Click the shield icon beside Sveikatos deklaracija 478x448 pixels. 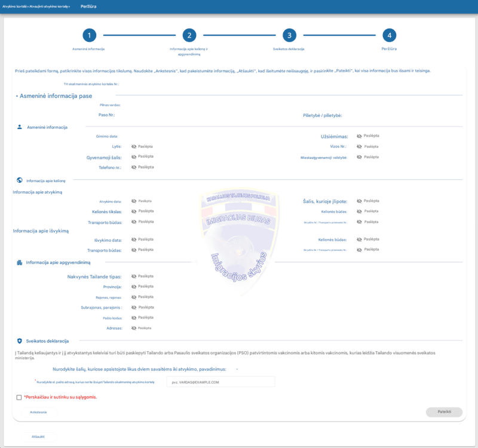coord(20,341)
